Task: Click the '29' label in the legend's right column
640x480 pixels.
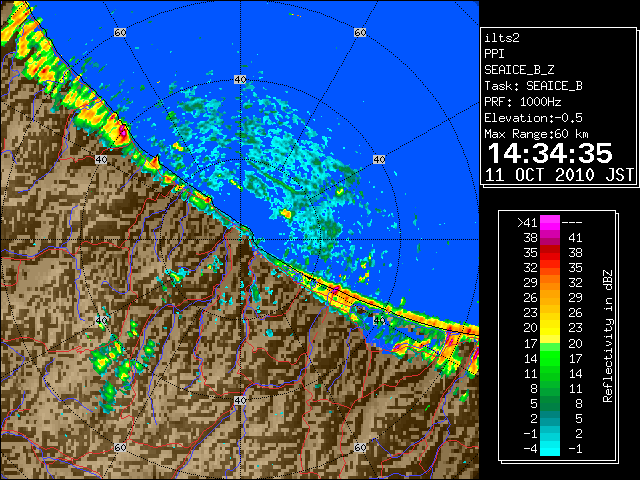Action: [575, 298]
